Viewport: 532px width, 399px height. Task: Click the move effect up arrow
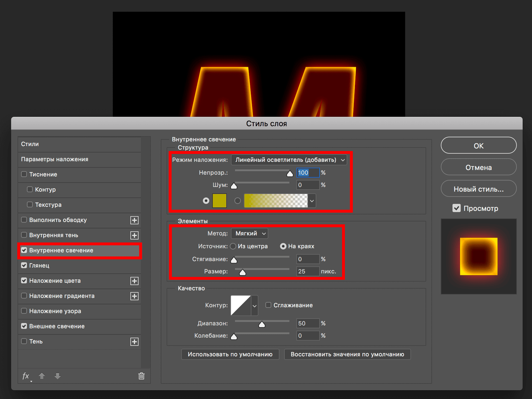[x=42, y=376]
